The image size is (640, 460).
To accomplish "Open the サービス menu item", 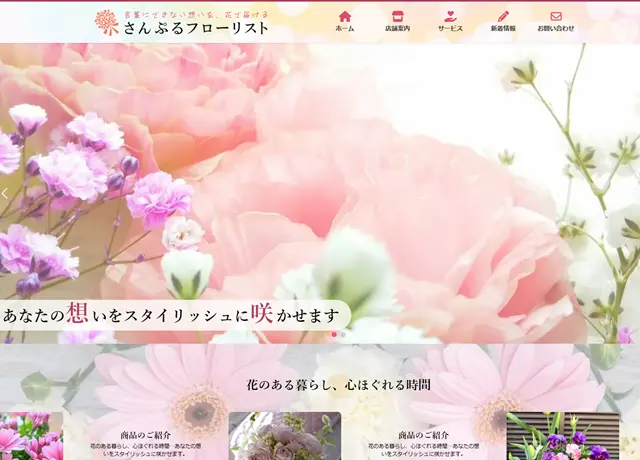I will [x=450, y=29].
